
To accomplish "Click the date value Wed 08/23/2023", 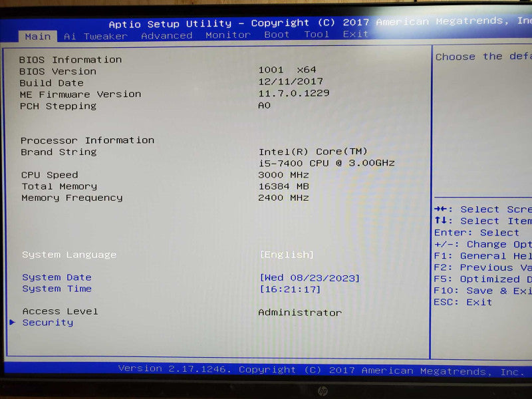I will click(309, 278).
